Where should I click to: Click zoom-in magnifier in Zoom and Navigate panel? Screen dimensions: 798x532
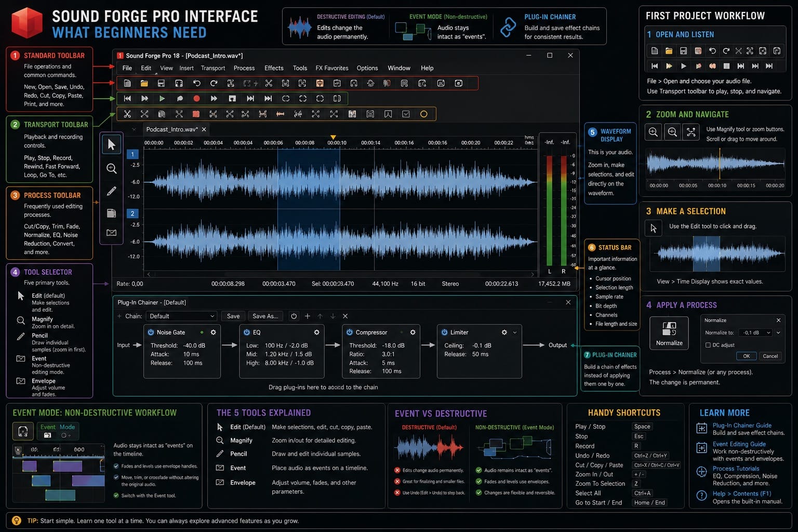(x=653, y=132)
